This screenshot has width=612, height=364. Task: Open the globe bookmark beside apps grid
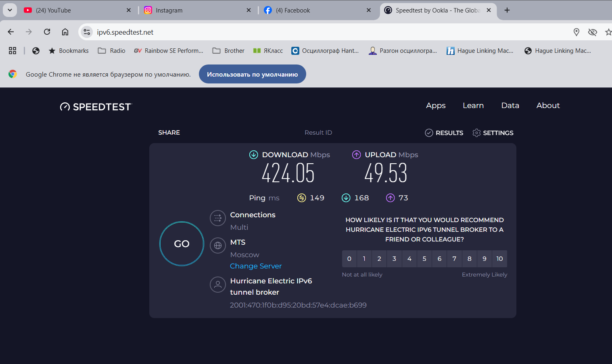click(x=36, y=51)
